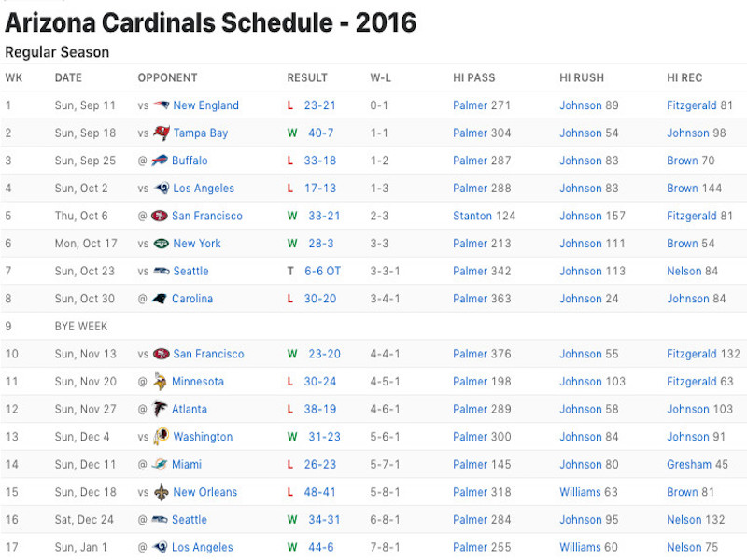Click the New Orleans Saints logo icon
The height and width of the screenshot is (560, 747).
click(162, 492)
